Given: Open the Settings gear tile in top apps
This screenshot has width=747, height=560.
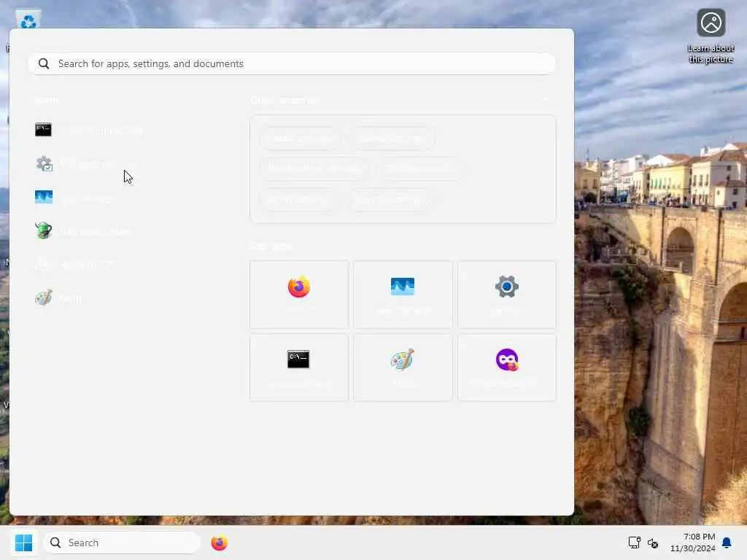Looking at the screenshot, I should pos(507,295).
